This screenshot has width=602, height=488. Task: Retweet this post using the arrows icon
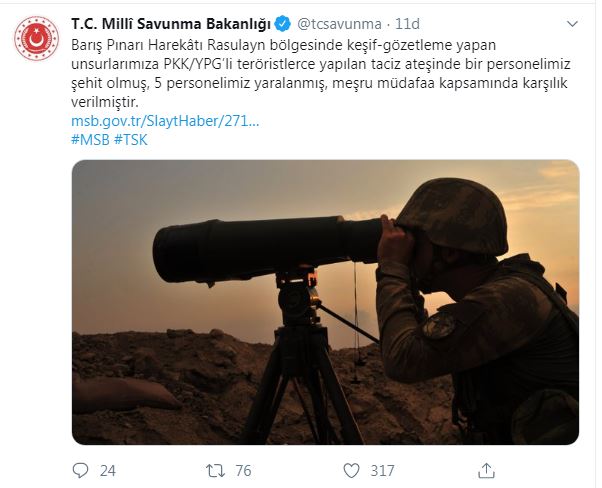coord(215,470)
